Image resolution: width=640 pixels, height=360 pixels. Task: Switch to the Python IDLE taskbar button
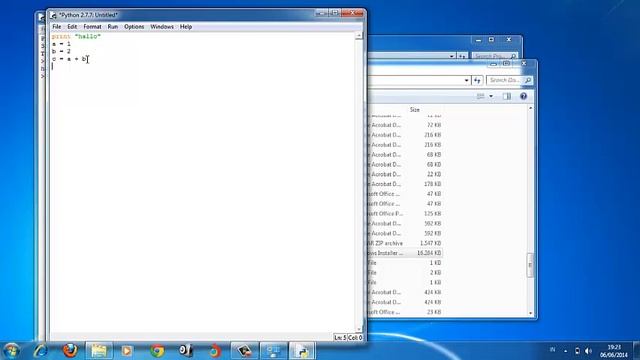click(x=302, y=351)
